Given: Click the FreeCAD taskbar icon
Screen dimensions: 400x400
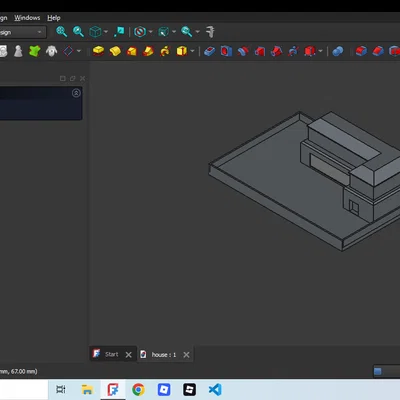Looking at the screenshot, I should [113, 389].
